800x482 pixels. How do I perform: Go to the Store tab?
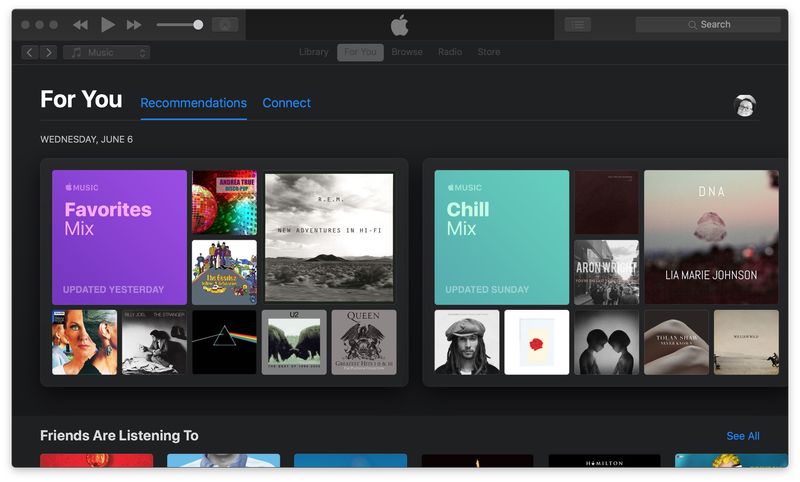[489, 52]
